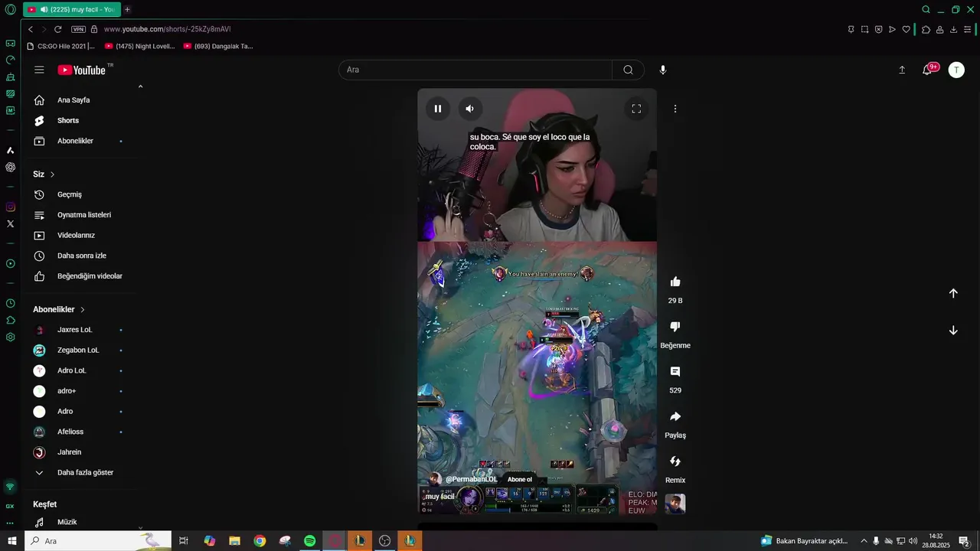Open Opera GX main menu logo
The height and width of the screenshot is (551, 980).
click(x=10, y=9)
